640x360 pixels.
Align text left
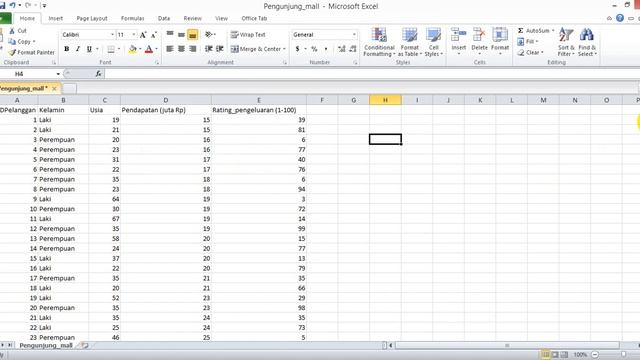click(170, 49)
